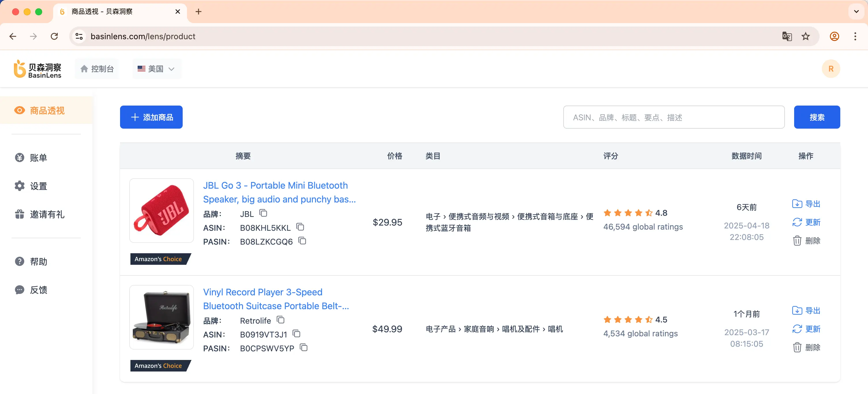
Task: Copy the JBL brand name icon
Action: point(263,213)
